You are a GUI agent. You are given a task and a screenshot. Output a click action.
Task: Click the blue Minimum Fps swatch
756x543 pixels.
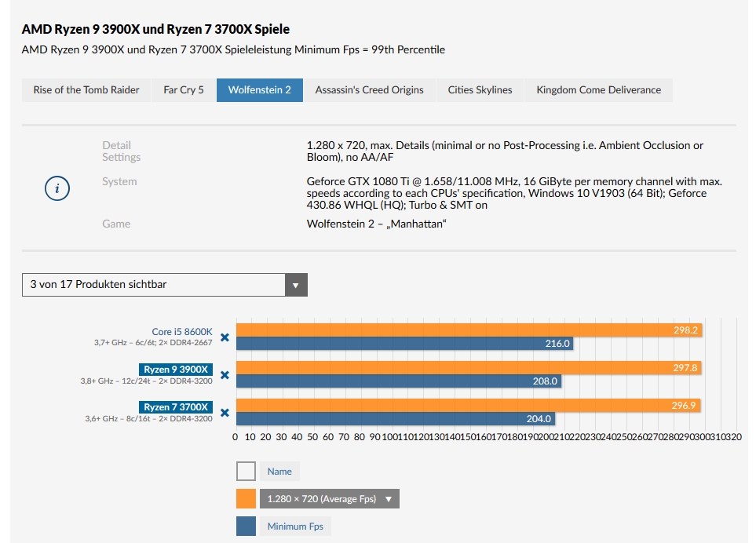pos(246,527)
